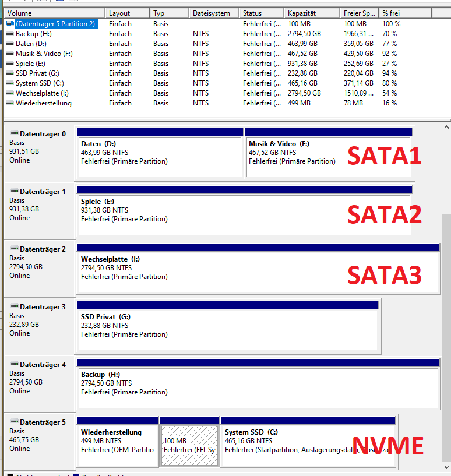Select SSD Privat (G:) in the volume list
The width and height of the screenshot is (451, 476).
coord(37,73)
